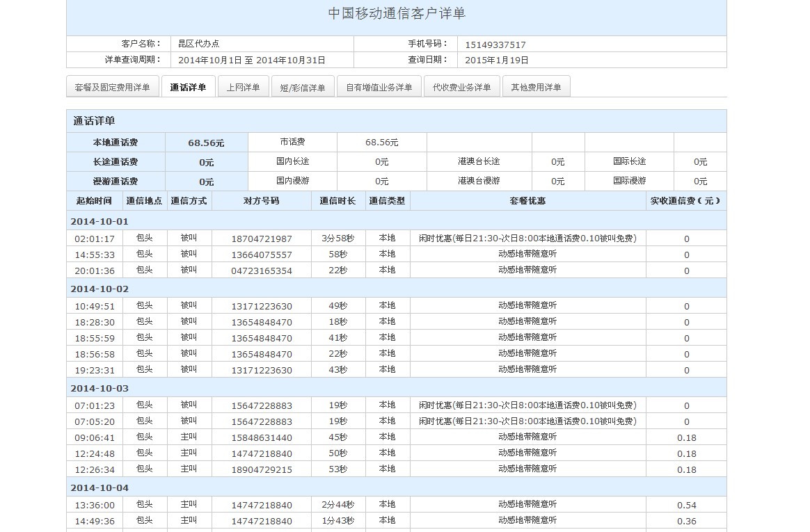Click the 2014-10-04 date group header
This screenshot has width=810, height=532.
click(100, 487)
